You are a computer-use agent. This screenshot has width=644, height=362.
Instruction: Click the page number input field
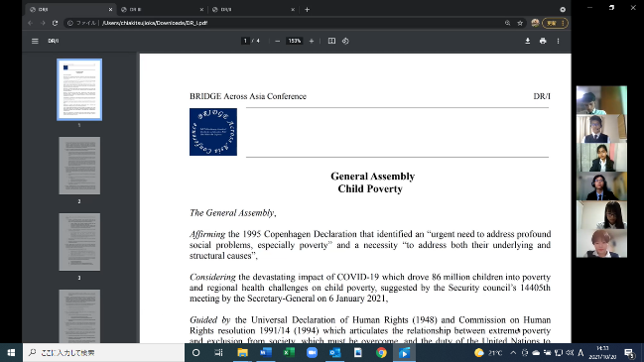[x=245, y=41]
